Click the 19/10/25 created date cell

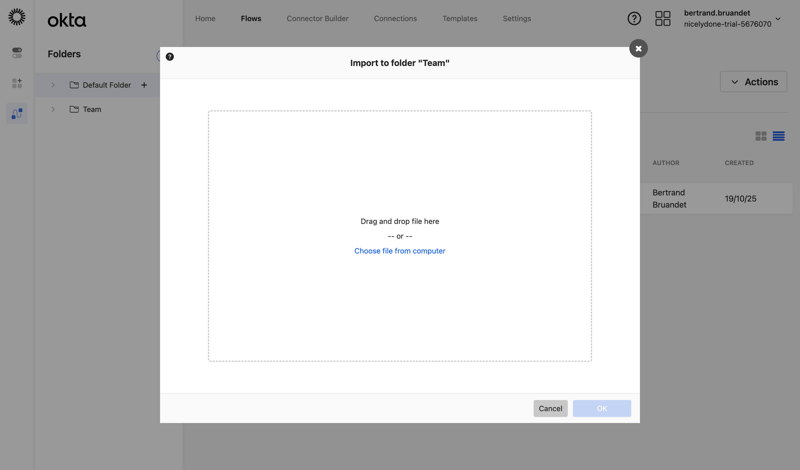point(741,199)
